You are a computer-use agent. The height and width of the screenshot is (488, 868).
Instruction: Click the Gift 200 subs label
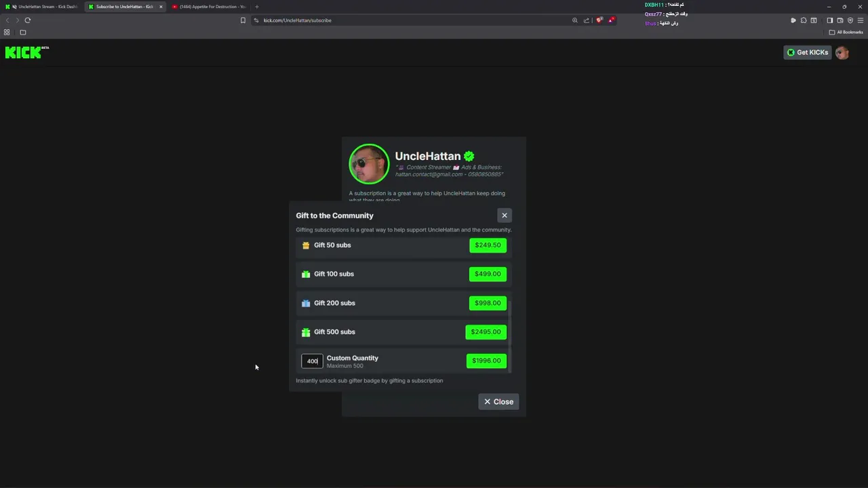334,303
